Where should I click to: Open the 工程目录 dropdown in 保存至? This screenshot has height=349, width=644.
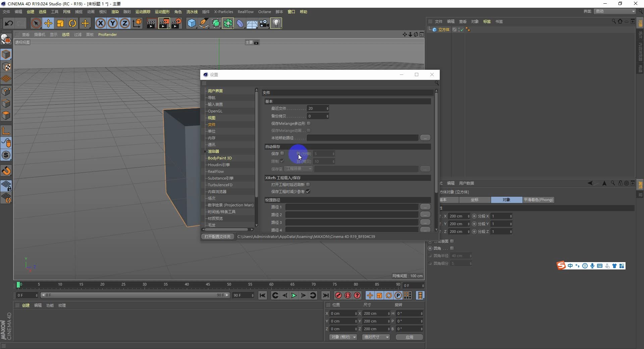pos(299,169)
